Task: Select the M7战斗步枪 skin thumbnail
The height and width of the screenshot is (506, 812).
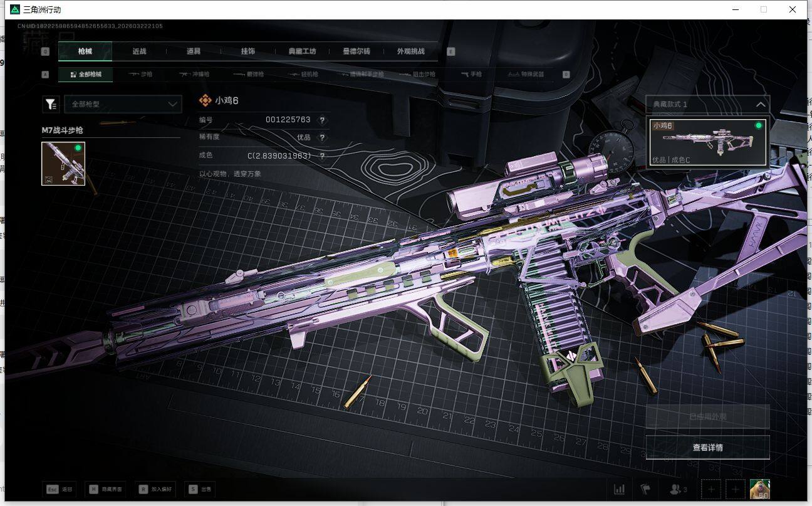Action: (63, 164)
